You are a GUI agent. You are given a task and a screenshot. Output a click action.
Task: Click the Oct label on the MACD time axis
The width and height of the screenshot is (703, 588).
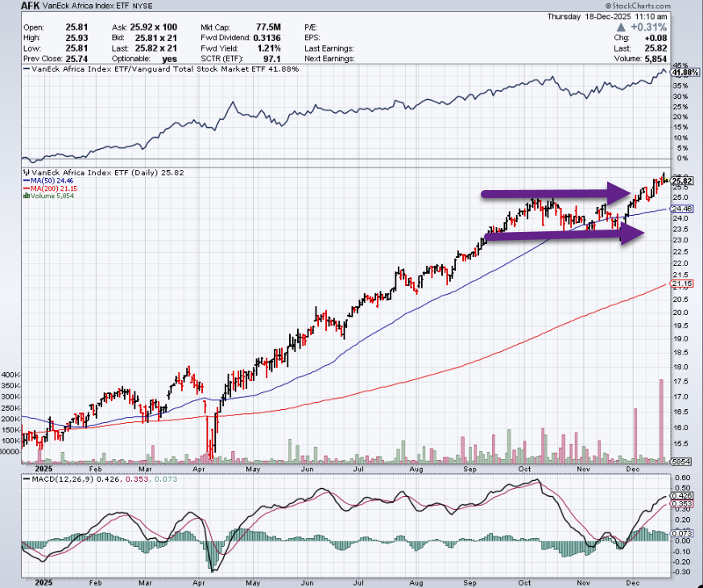[525, 579]
